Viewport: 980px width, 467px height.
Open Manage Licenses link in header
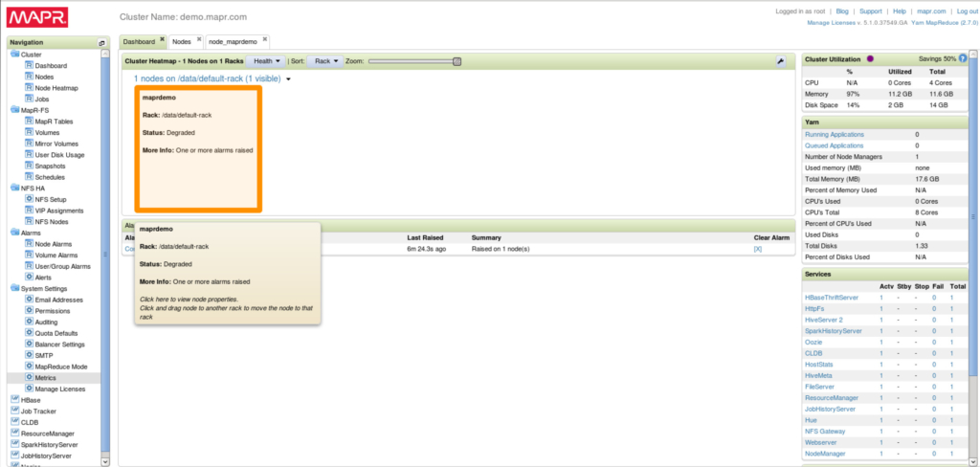[830, 22]
